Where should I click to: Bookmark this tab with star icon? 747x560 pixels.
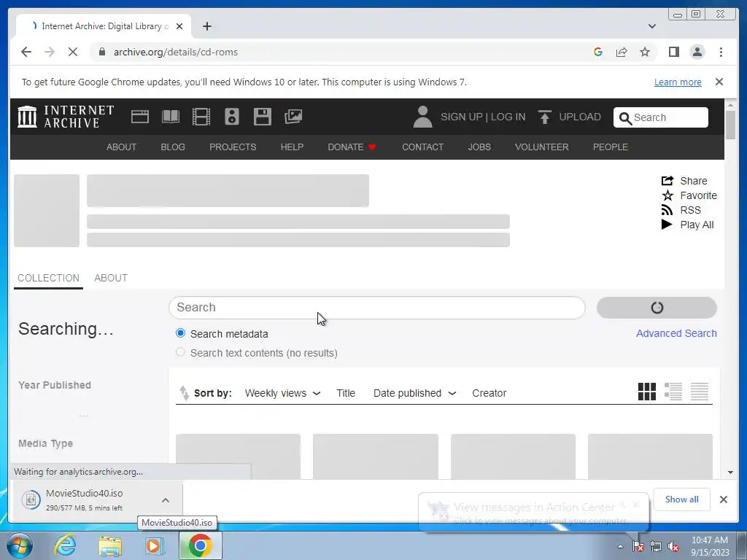[x=645, y=52]
